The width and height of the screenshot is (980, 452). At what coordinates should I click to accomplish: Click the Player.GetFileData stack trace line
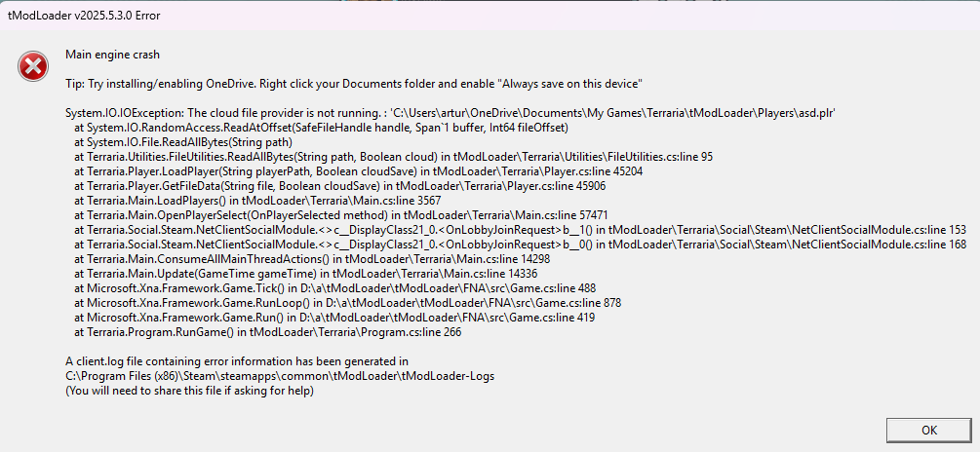(x=339, y=186)
